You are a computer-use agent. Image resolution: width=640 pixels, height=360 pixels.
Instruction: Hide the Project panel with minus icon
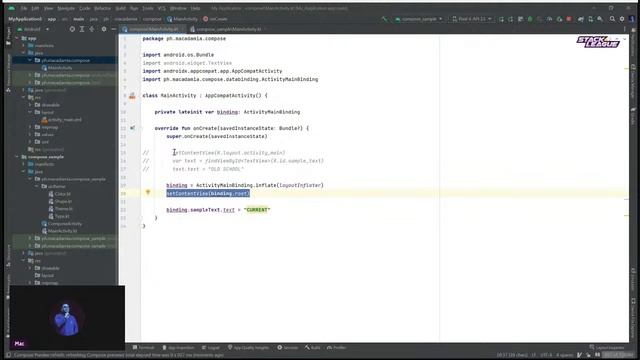pos(113,29)
